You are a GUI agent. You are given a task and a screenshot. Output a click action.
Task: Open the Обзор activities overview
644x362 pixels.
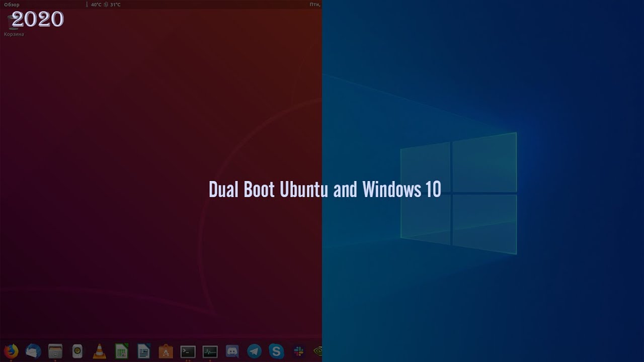pos(12,5)
